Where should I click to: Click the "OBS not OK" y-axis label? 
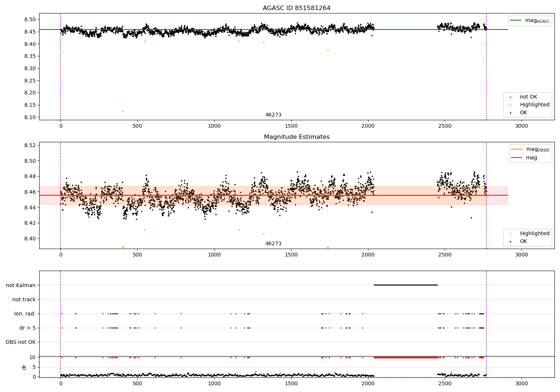tap(21, 342)
